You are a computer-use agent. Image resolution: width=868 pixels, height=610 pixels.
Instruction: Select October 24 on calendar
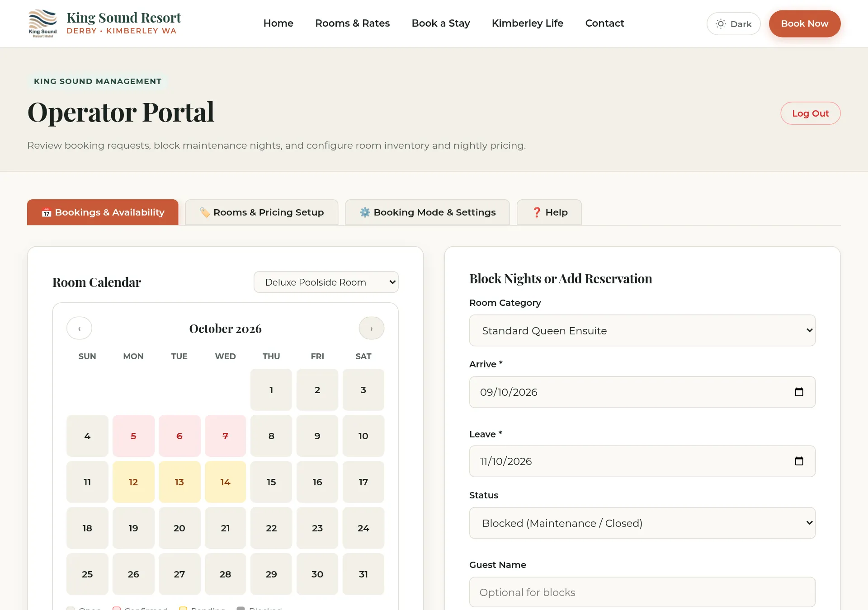point(363,528)
